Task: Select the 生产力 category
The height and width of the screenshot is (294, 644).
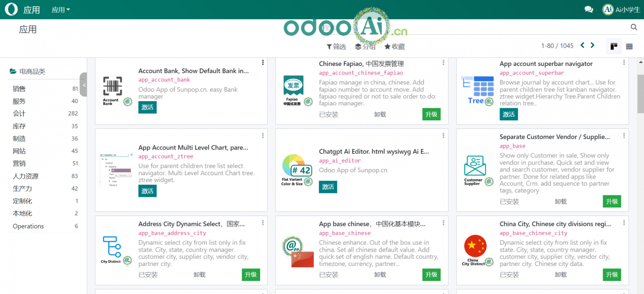Action: point(45,188)
